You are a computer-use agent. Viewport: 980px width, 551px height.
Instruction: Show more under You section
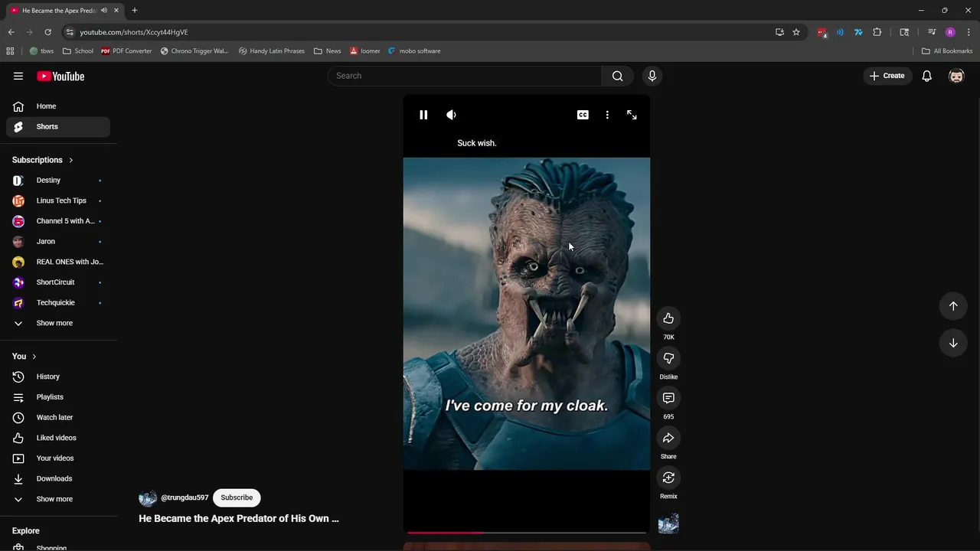coord(58,499)
